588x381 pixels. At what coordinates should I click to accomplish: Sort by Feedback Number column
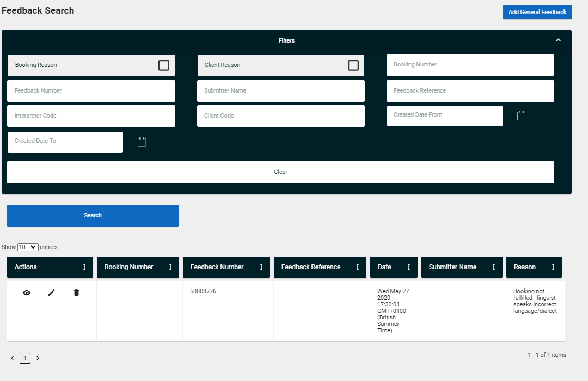click(261, 267)
